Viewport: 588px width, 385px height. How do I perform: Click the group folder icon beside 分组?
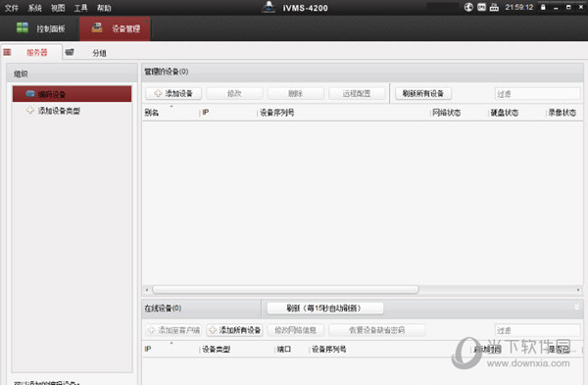pos(70,52)
